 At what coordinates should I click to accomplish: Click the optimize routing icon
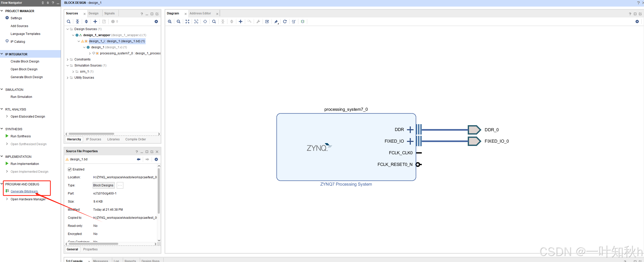tap(294, 21)
